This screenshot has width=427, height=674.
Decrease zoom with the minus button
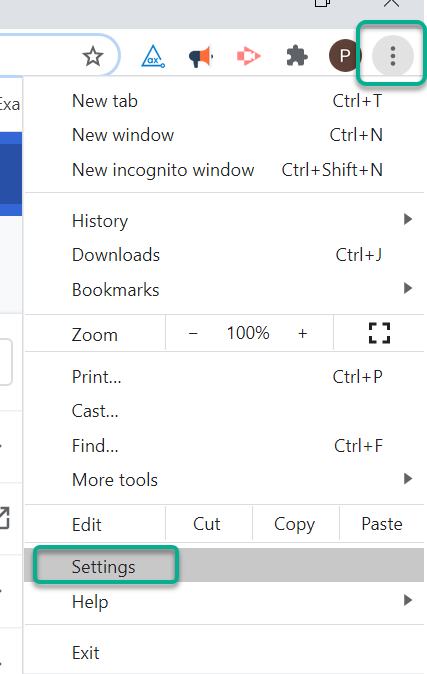tap(193, 333)
